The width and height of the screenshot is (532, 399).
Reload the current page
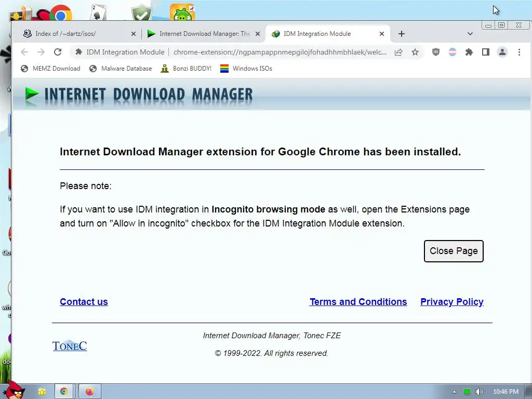tap(58, 52)
